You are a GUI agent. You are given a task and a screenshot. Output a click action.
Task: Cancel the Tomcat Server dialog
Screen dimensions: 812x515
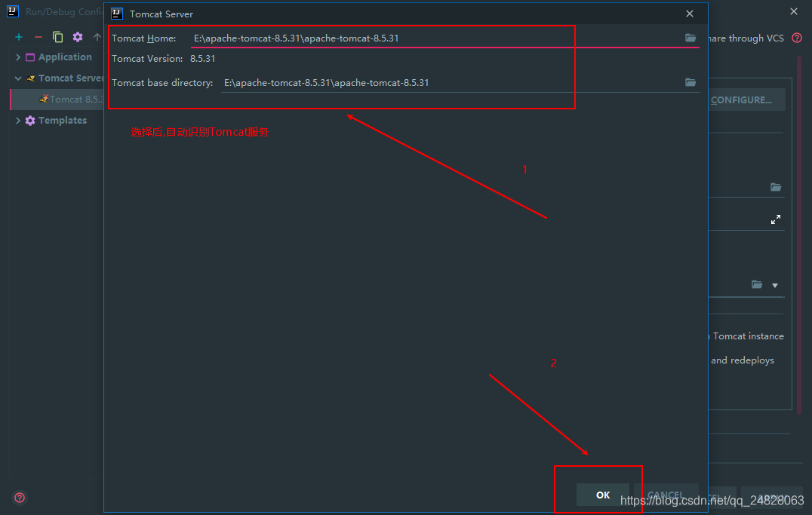(666, 495)
